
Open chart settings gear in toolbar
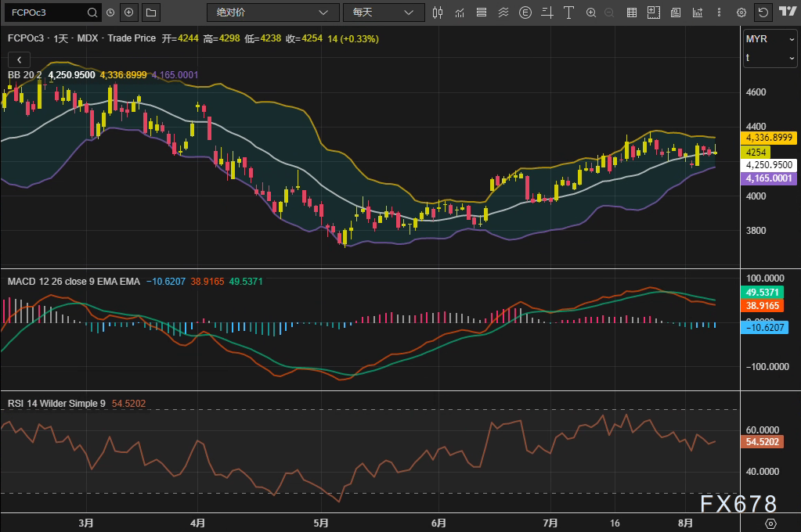[x=741, y=13]
